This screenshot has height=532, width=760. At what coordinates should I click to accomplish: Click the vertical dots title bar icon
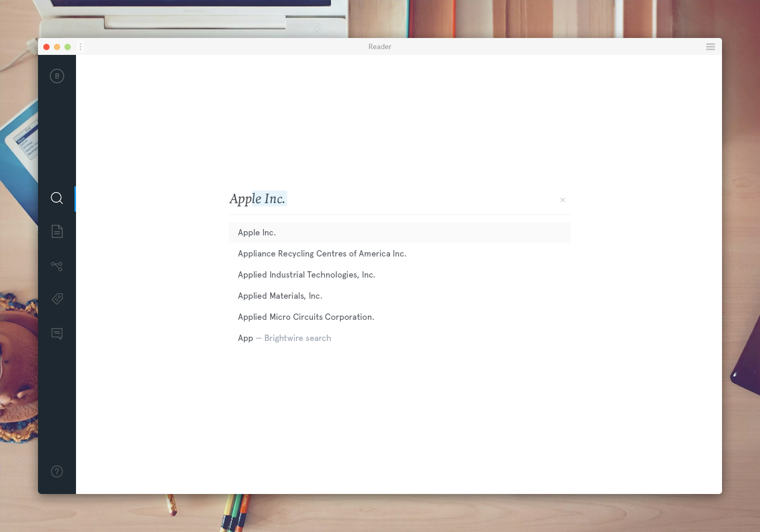click(80, 47)
